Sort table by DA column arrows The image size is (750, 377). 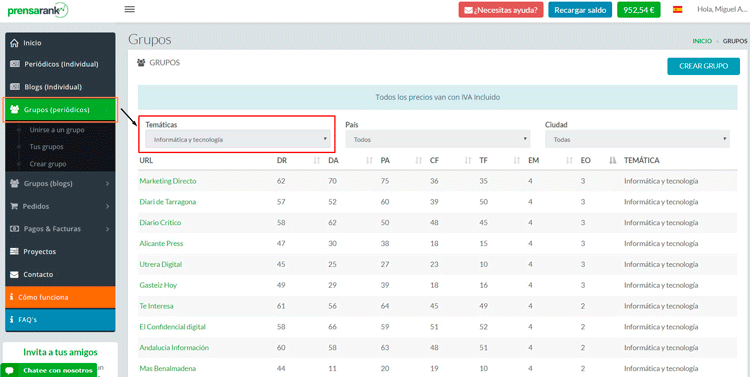[x=369, y=161]
